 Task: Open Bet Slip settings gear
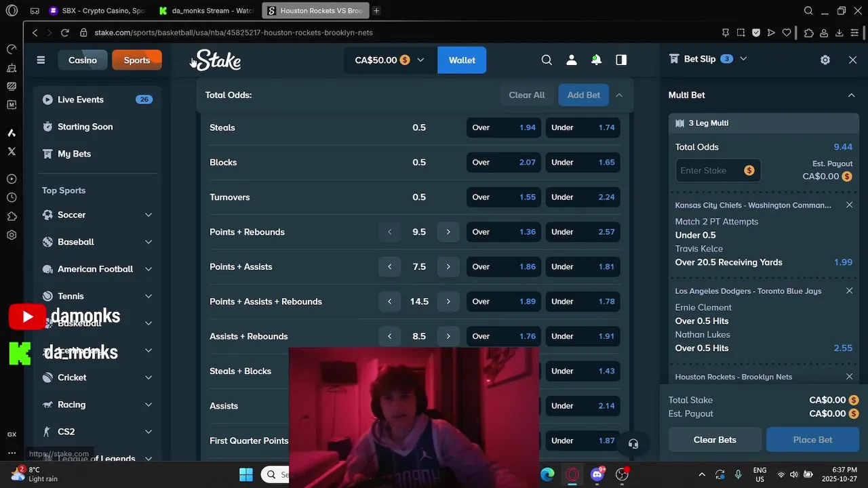(x=825, y=60)
